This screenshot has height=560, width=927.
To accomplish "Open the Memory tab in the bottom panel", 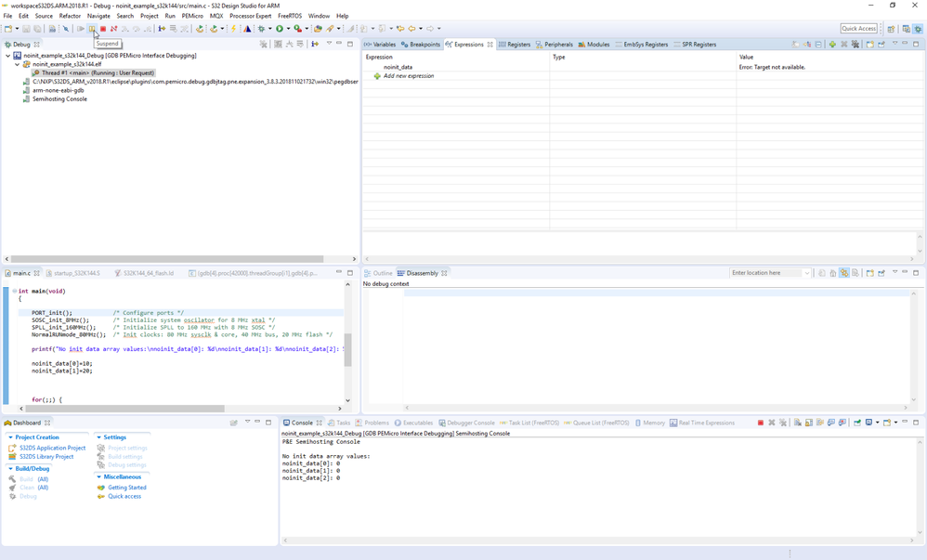I will click(x=649, y=423).
